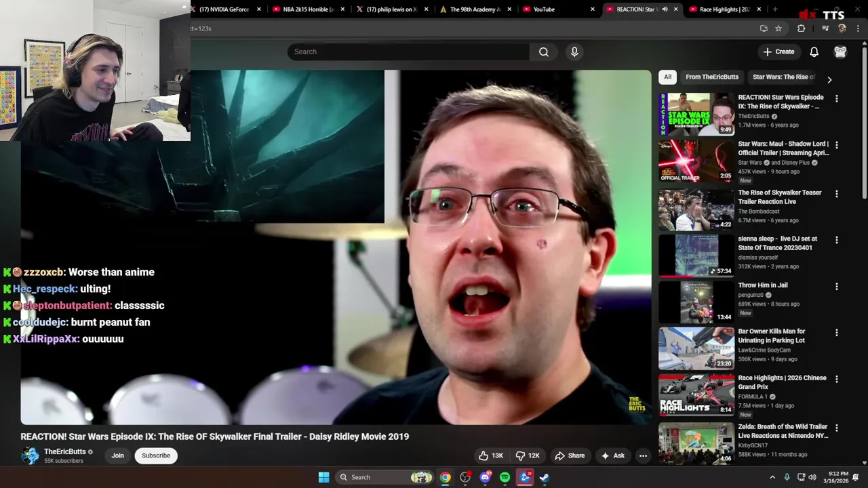The width and height of the screenshot is (868, 488).
Task: Open the YouTube account avatar menu
Action: 840,52
